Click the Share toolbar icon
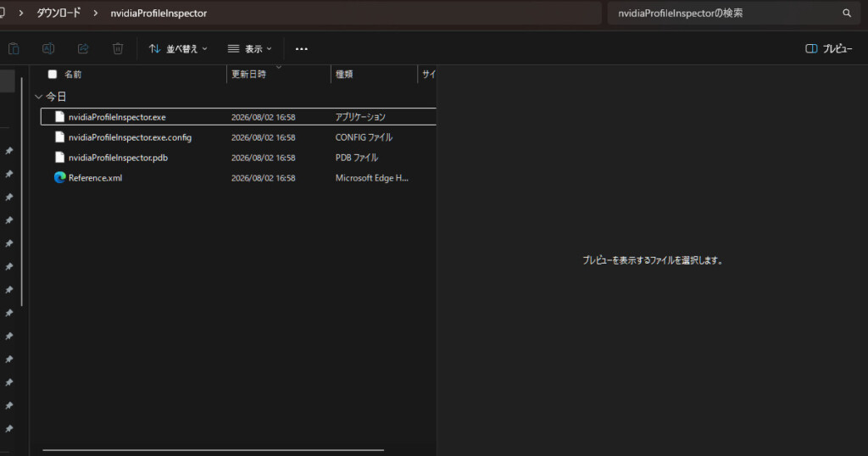Screen dimensions: 868x456 (x=83, y=48)
